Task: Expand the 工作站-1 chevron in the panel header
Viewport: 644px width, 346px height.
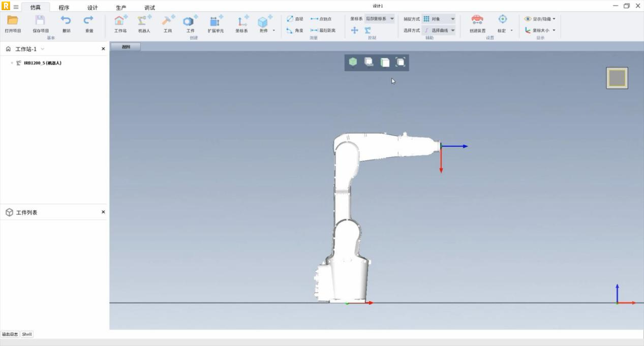Action: tap(43, 49)
